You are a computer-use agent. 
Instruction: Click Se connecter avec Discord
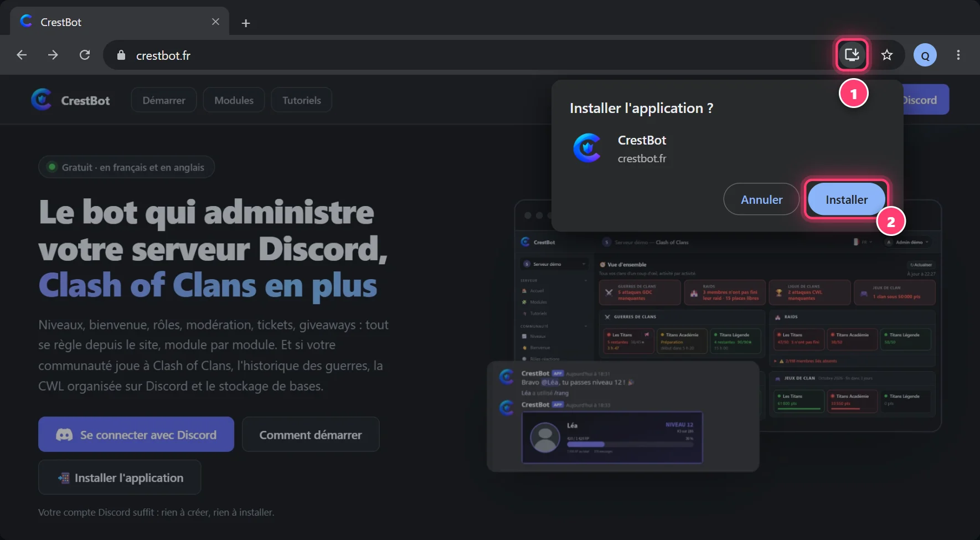click(136, 434)
